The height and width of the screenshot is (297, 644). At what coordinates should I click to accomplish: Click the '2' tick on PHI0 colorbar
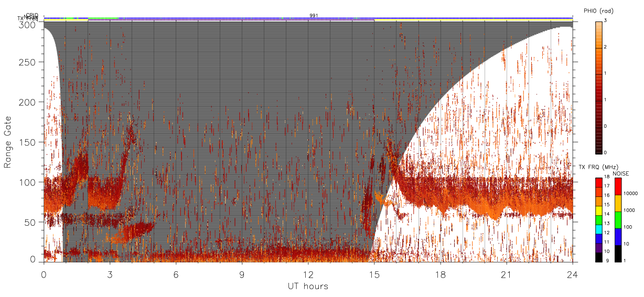(x=606, y=47)
